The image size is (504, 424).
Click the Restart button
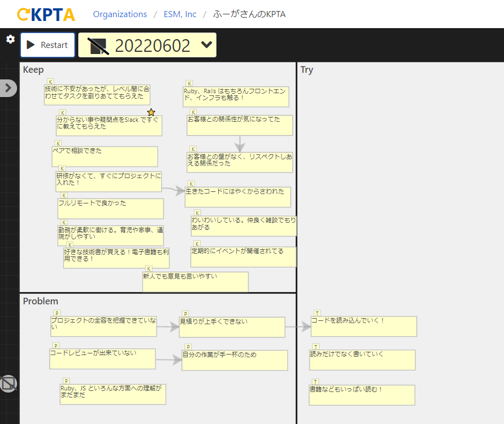click(47, 45)
